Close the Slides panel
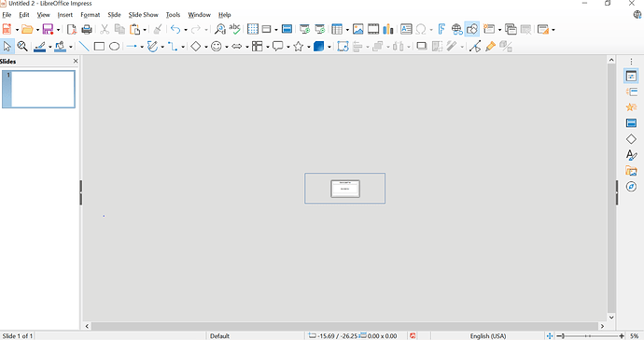 [x=76, y=62]
